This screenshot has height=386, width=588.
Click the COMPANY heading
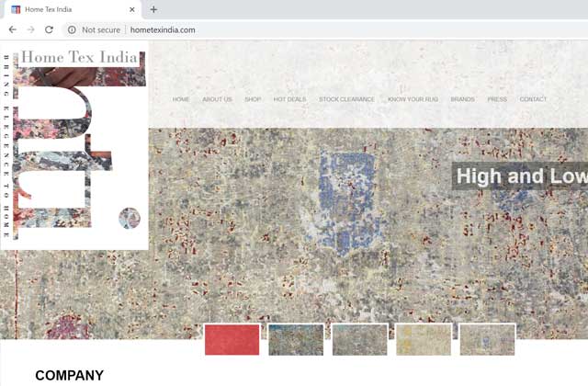[x=70, y=375]
